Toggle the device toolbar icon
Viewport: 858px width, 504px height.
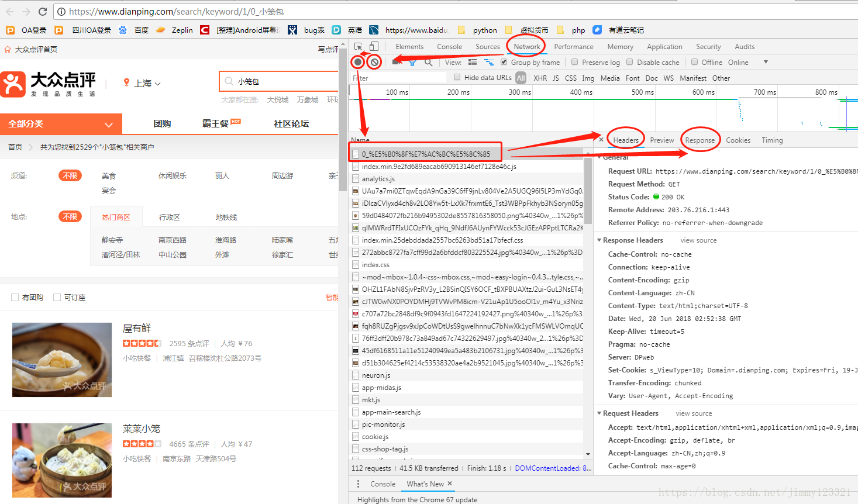point(374,47)
